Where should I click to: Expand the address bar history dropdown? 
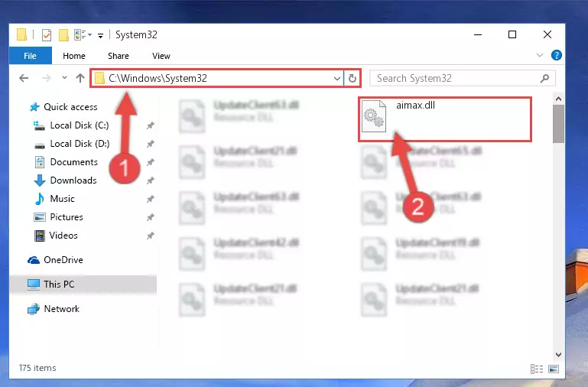pos(336,78)
